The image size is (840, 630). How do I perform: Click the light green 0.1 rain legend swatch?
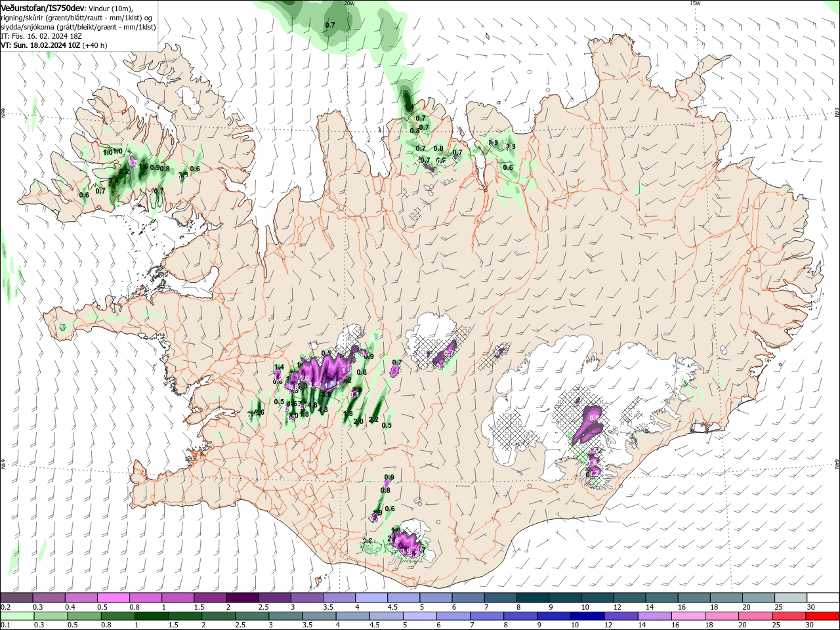16,616
